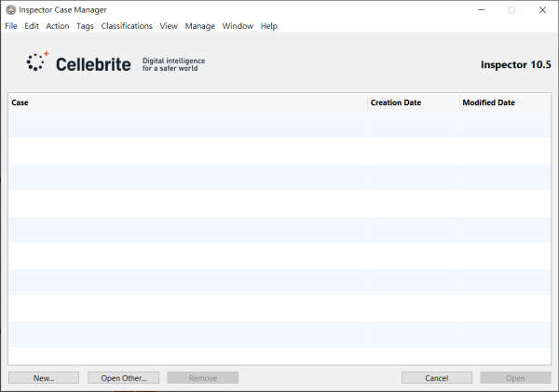Viewport: 559px width, 392px height.
Task: Open the Window menu
Action: click(x=238, y=26)
